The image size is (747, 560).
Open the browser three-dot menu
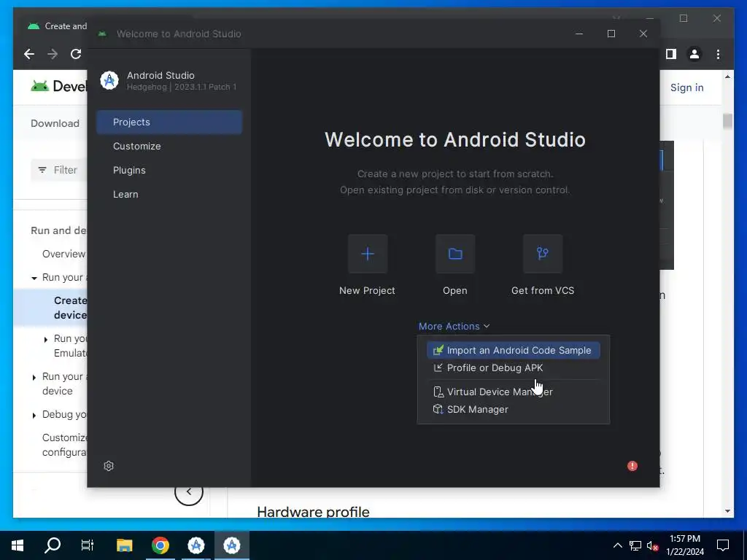coord(718,54)
